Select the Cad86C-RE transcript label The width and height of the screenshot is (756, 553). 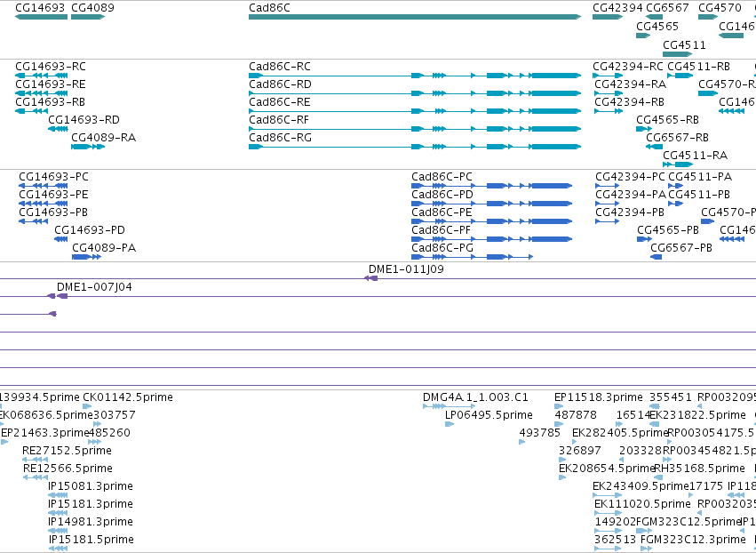click(280, 102)
